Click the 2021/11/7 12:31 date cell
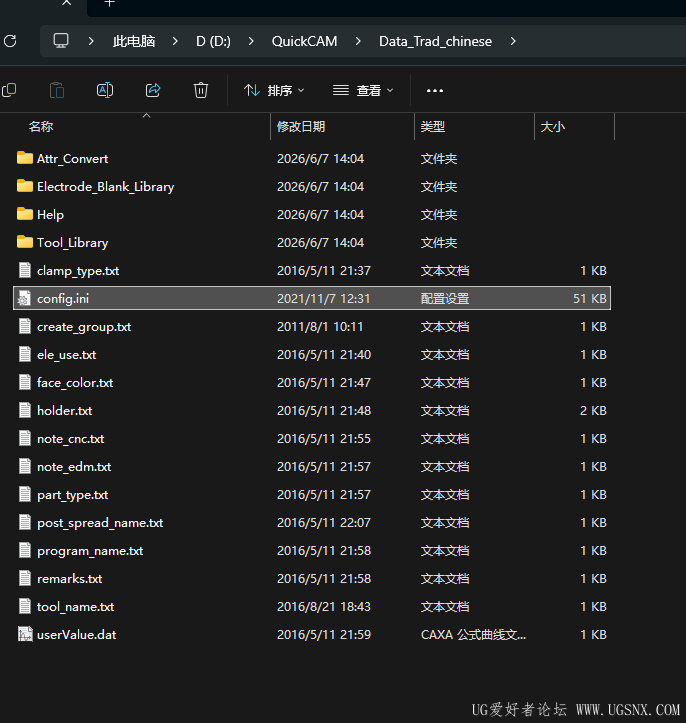The height and width of the screenshot is (723, 686). coord(324,299)
